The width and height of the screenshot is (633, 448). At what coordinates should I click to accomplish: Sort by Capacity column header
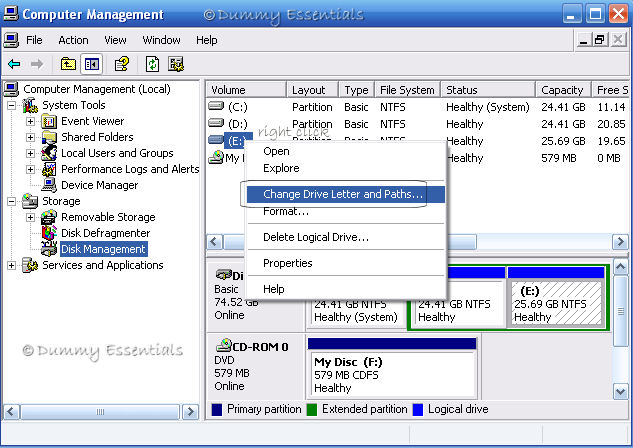point(563,90)
